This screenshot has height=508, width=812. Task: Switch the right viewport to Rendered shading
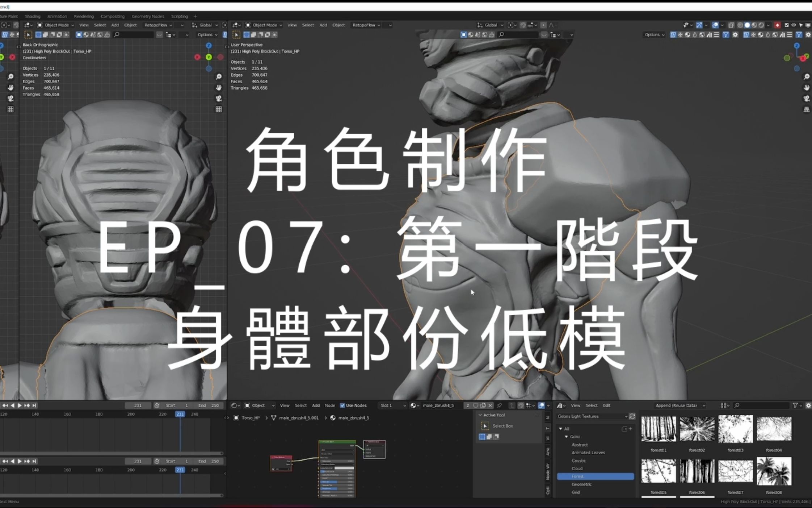tap(761, 25)
